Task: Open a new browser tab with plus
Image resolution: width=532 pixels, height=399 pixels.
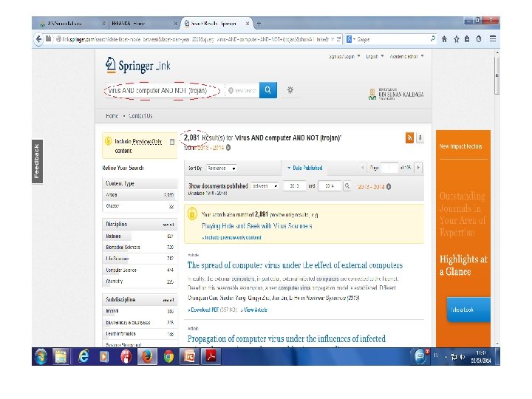Action: pyautogui.click(x=259, y=24)
